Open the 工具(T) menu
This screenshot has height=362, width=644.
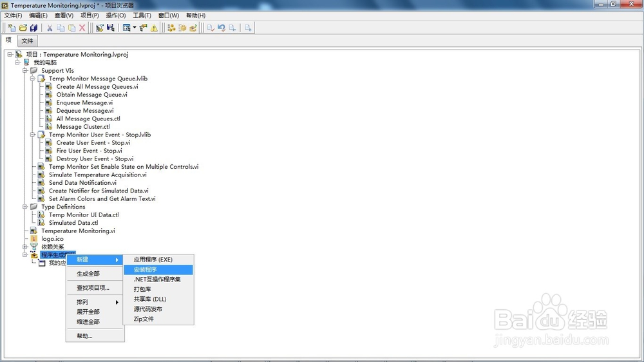pyautogui.click(x=142, y=15)
